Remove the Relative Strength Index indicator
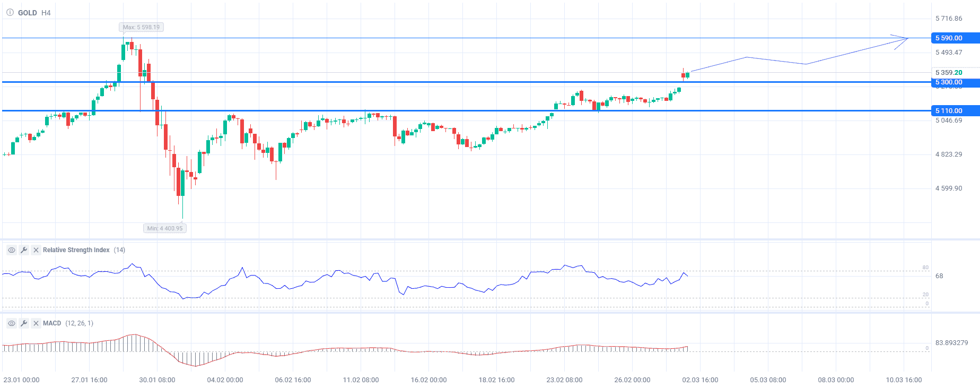The image size is (980, 387). coord(36,250)
